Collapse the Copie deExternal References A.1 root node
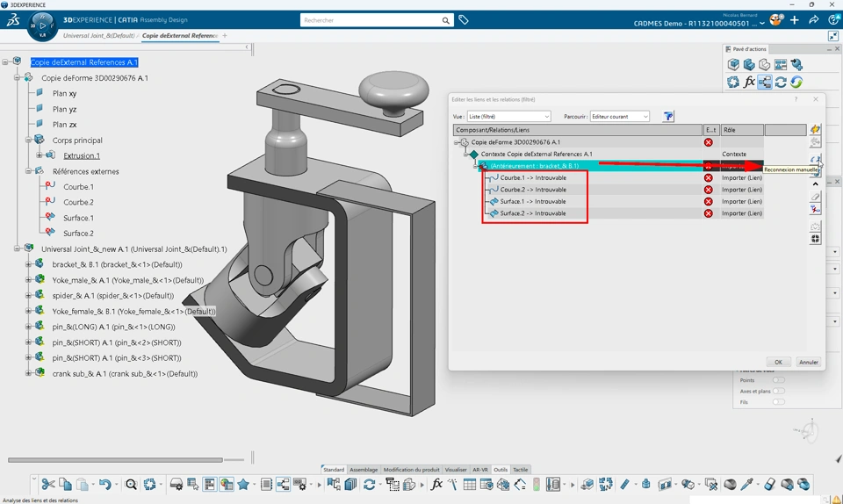This screenshot has height=504, width=843. coord(5,62)
